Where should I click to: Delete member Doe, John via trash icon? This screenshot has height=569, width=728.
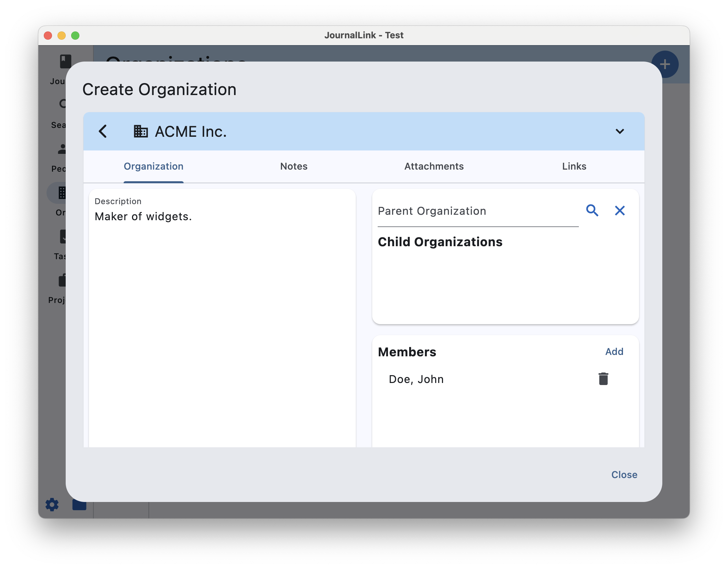point(603,379)
